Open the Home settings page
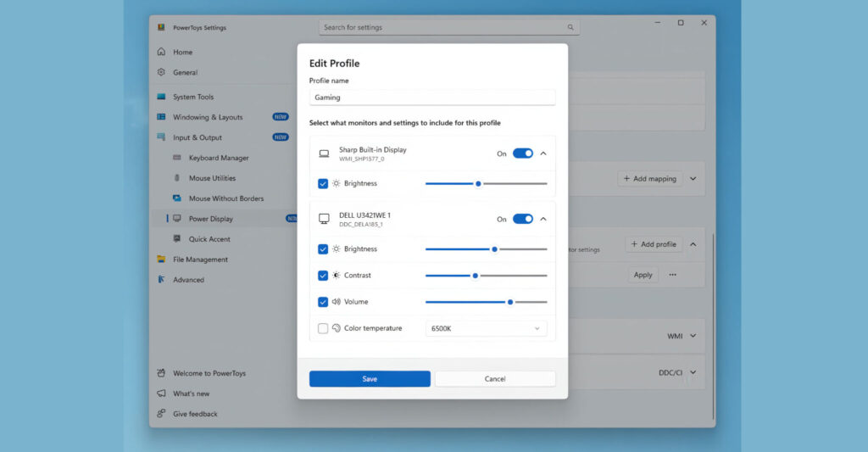Image resolution: width=868 pixels, height=452 pixels. (x=183, y=52)
